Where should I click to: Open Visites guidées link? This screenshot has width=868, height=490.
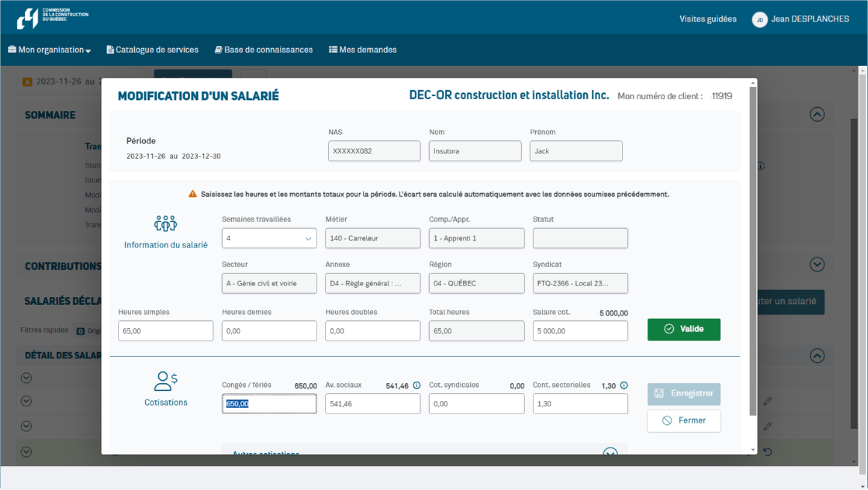point(708,19)
